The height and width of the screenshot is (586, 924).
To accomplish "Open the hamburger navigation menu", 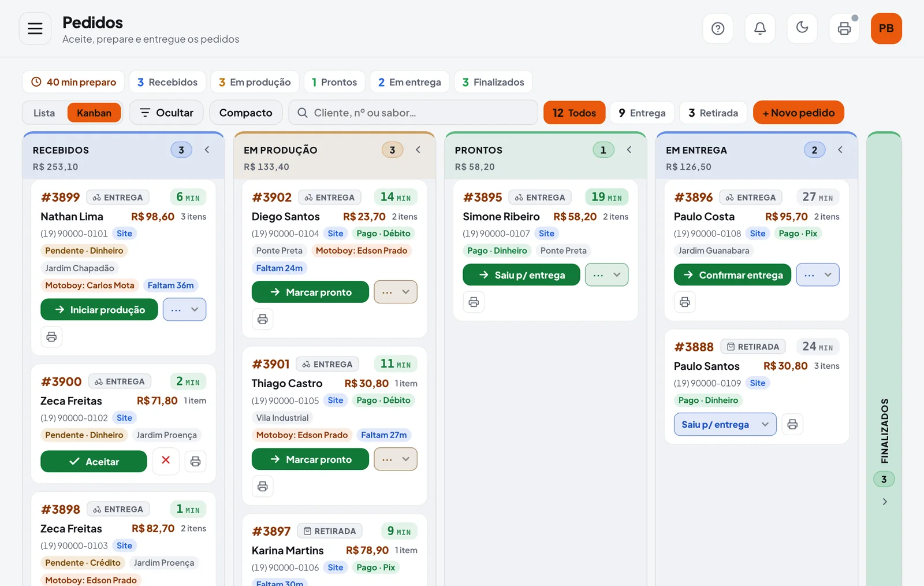I will [35, 28].
